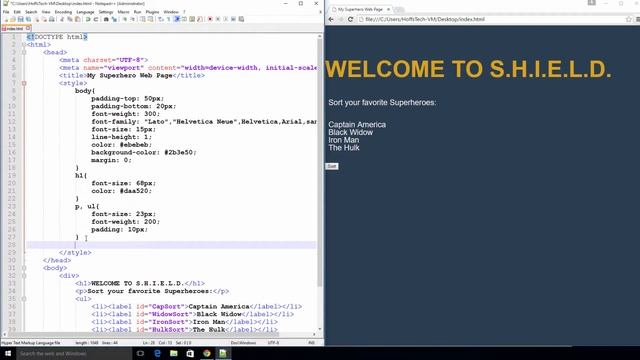The image size is (640, 360).
Task: Open the Search menu
Action: [x=31, y=12]
